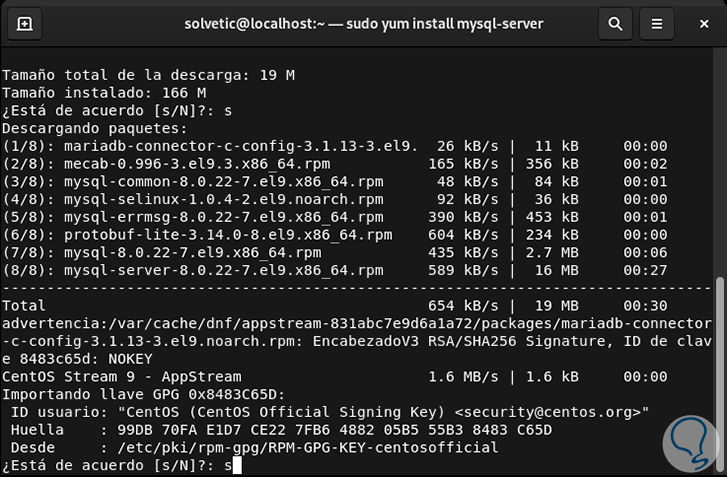Open a new terminal tab
Viewport: 727px width, 477px height.
(24, 23)
